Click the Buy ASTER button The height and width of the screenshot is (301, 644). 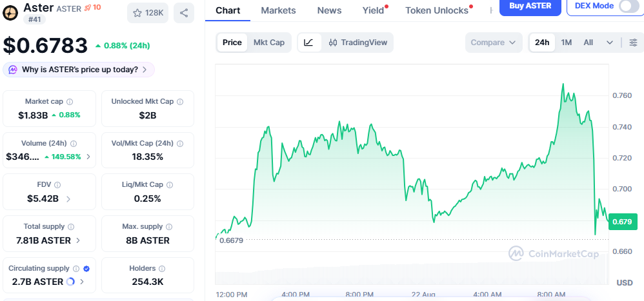click(530, 6)
